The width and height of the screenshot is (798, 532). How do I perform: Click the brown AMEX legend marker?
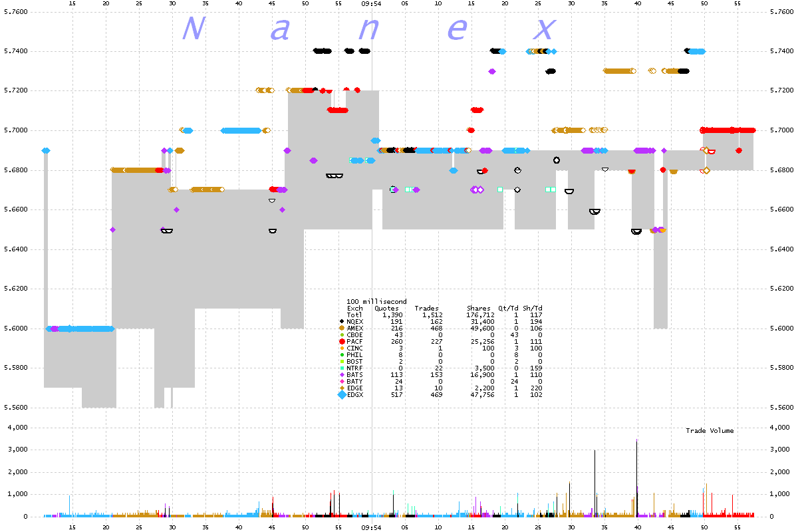342,328
